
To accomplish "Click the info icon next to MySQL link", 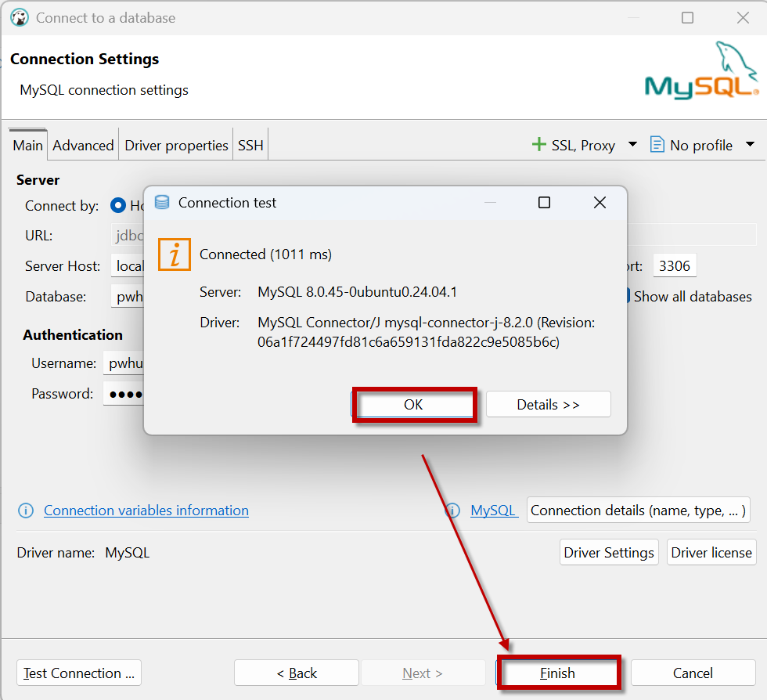I will 452,511.
